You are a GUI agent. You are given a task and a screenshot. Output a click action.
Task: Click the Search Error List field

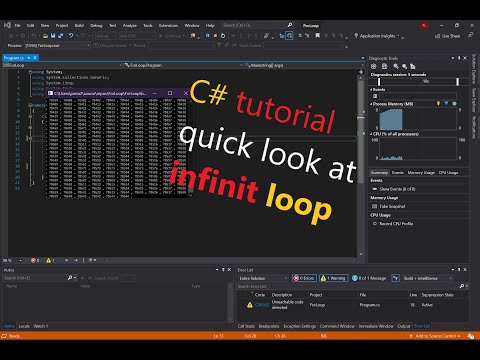tap(347, 286)
